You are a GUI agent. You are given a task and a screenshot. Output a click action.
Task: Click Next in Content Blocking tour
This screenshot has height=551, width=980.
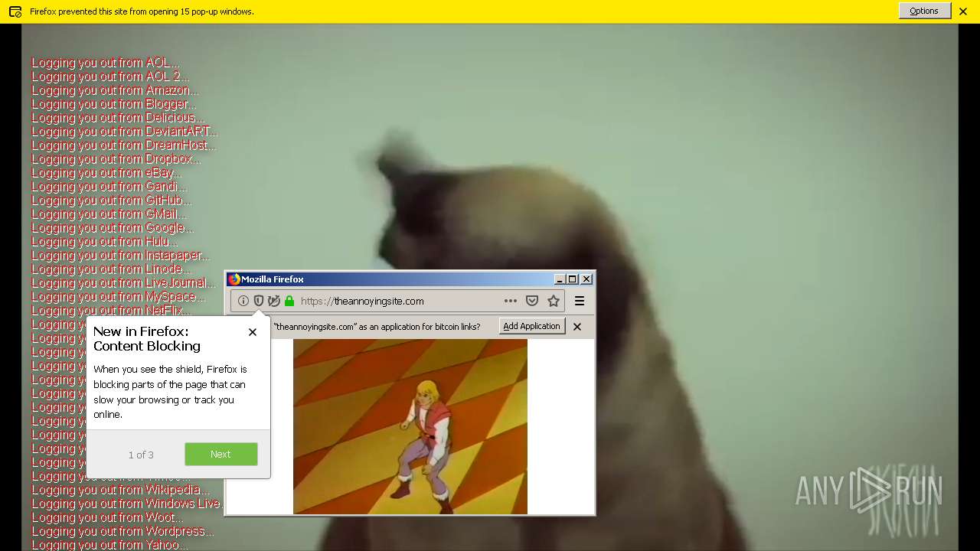pos(221,454)
